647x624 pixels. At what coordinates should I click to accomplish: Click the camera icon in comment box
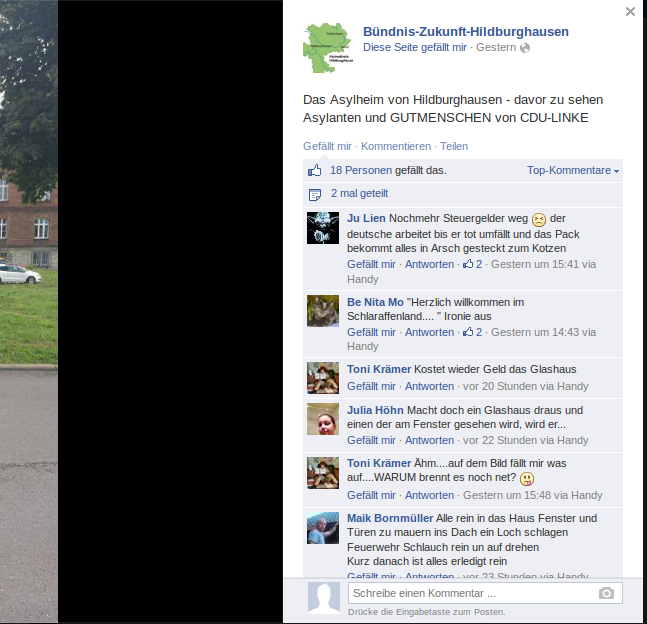pos(606,593)
